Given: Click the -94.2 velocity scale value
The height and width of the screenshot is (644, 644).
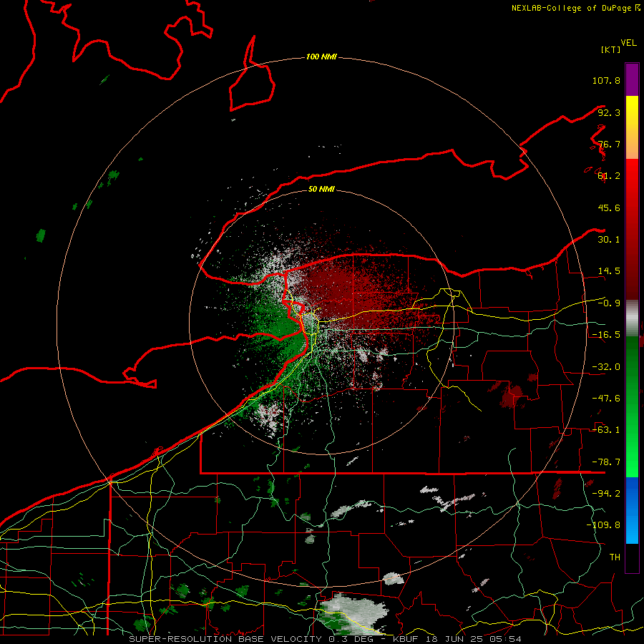Looking at the screenshot, I should (x=606, y=494).
